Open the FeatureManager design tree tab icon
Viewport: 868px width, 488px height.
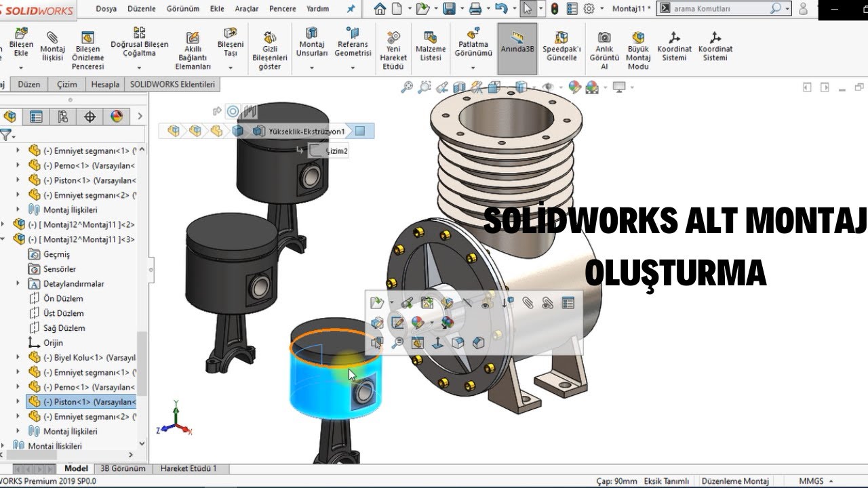[x=11, y=117]
